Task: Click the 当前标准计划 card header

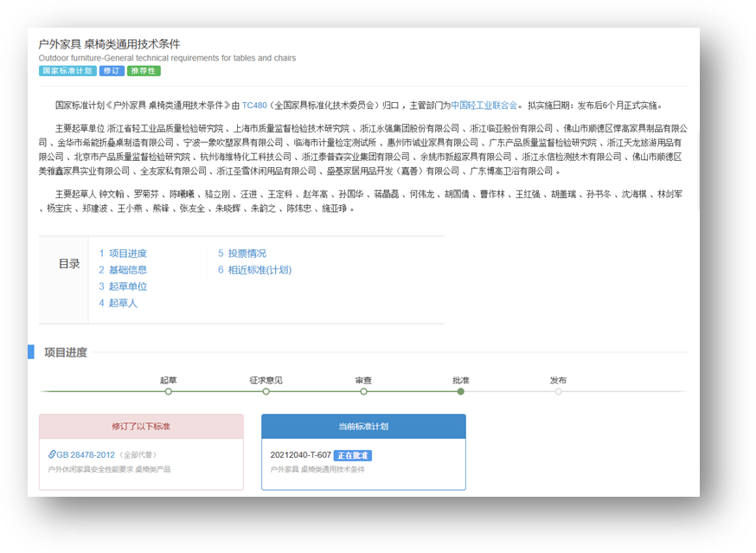Action: [363, 426]
